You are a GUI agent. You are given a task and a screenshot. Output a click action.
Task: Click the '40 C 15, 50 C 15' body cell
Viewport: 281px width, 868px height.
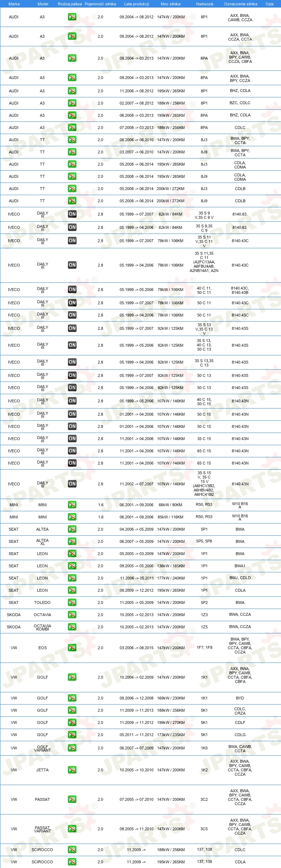tap(204, 402)
